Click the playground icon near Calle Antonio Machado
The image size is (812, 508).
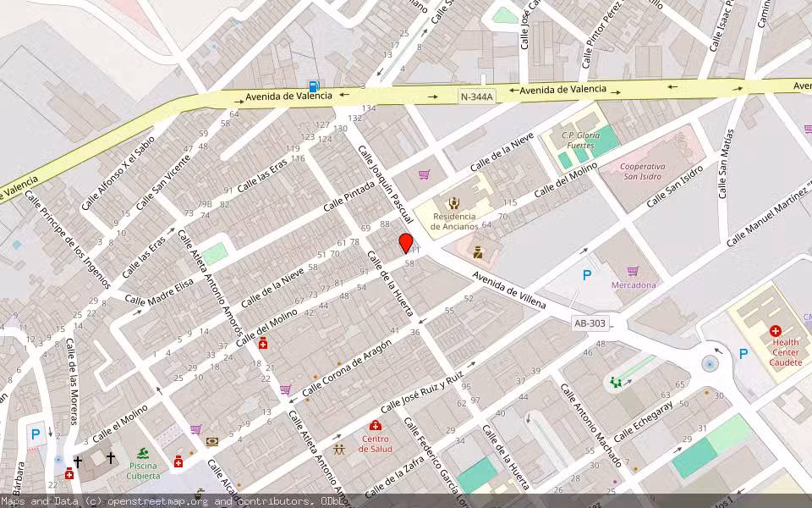point(615,382)
